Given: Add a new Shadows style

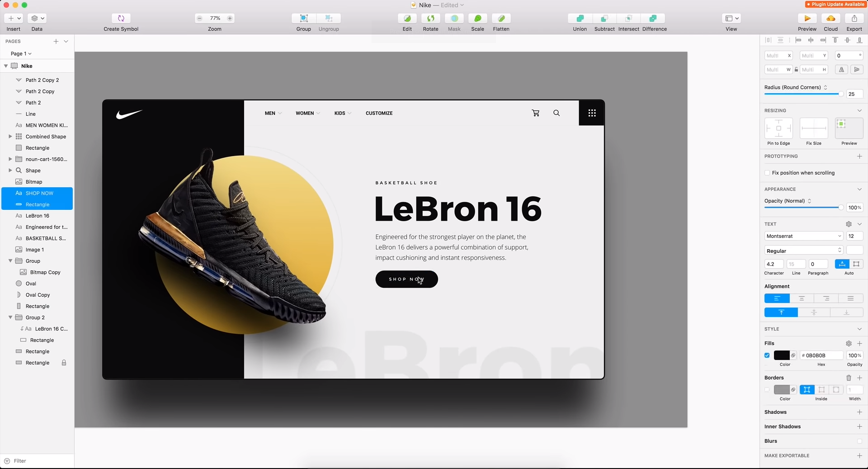Looking at the screenshot, I should [859, 412].
